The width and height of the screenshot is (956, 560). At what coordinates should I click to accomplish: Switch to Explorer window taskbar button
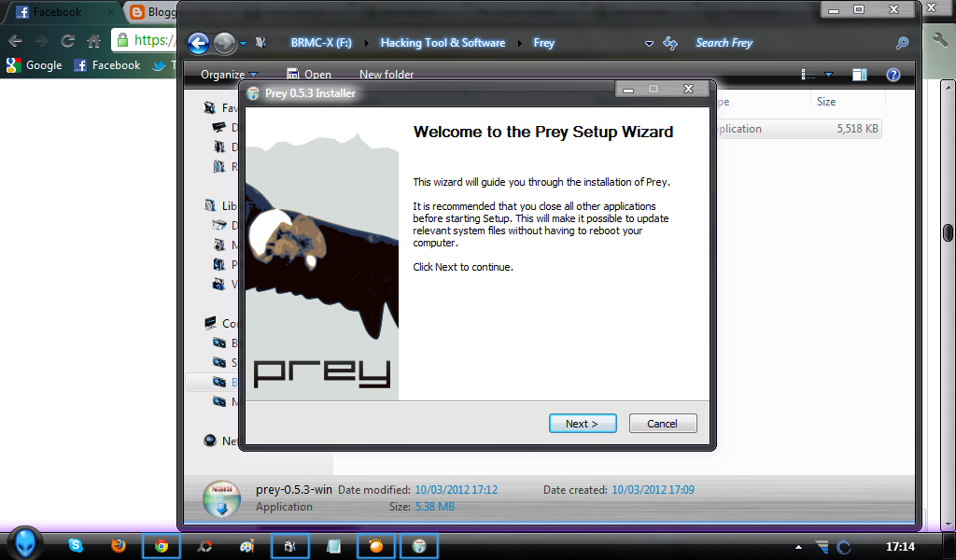(x=290, y=545)
